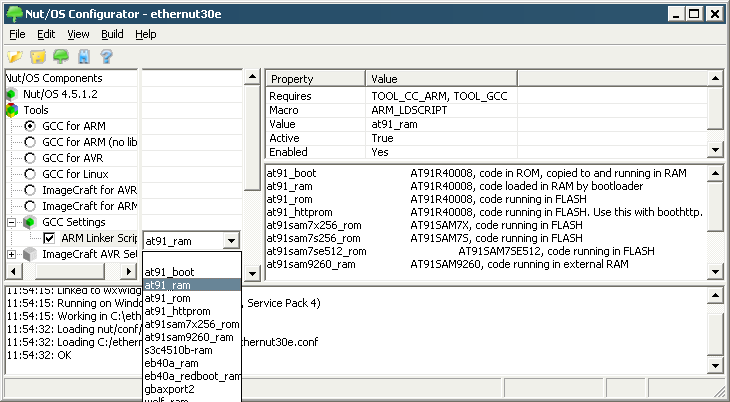Click log pane scrollbar down arrow

pos(716,365)
